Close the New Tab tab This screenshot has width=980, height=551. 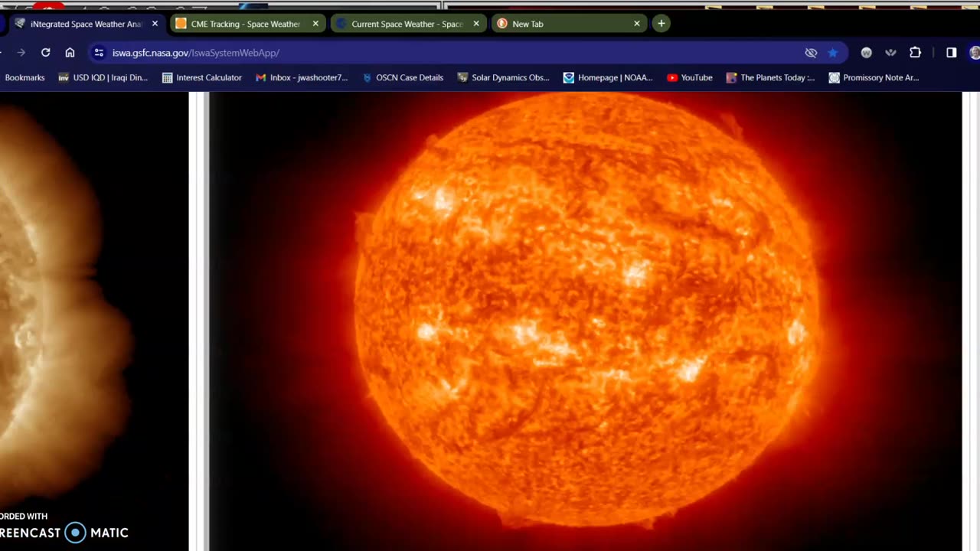[636, 24]
